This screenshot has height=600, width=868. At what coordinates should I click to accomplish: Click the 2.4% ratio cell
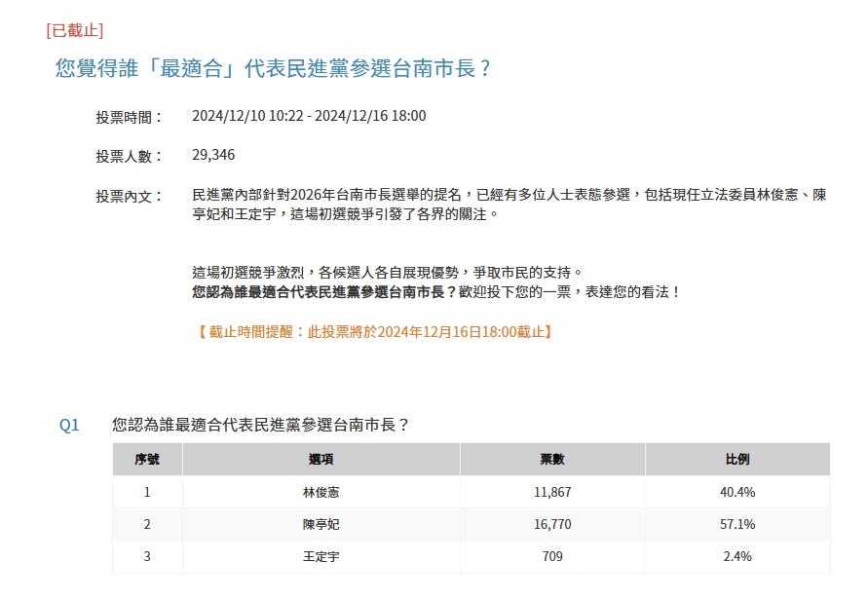coord(737,556)
